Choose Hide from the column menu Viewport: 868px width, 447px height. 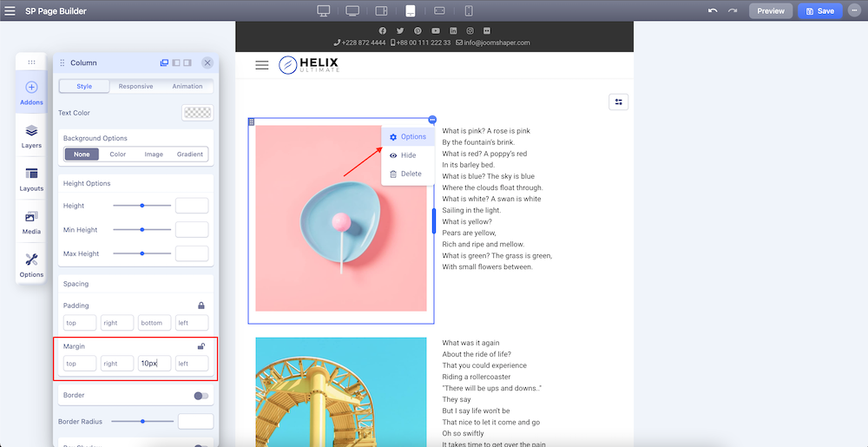tap(407, 155)
